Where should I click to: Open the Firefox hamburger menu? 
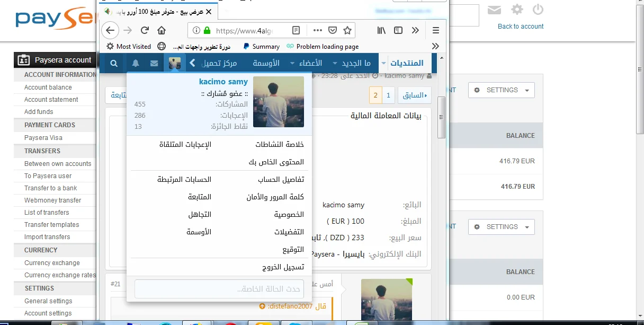pyautogui.click(x=436, y=30)
